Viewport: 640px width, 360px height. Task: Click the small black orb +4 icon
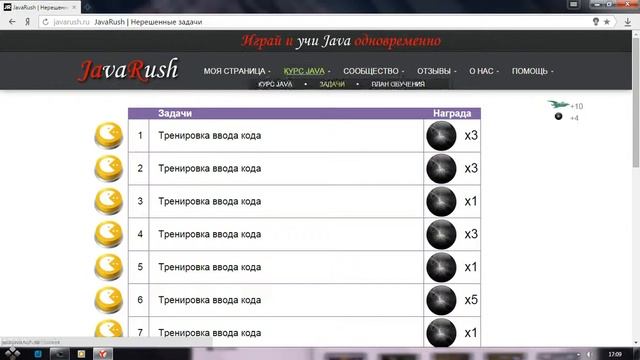[558, 117]
